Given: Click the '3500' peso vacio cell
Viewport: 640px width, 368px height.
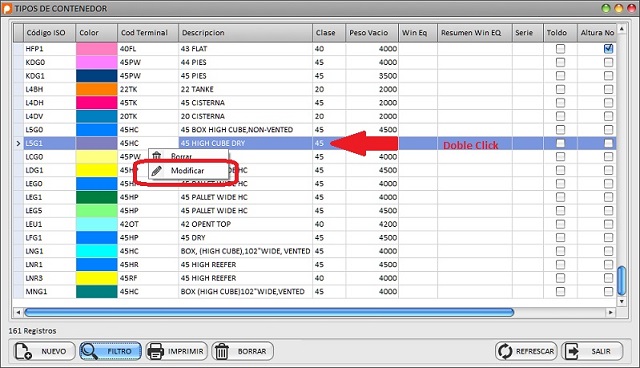Looking at the screenshot, I should click(372, 75).
